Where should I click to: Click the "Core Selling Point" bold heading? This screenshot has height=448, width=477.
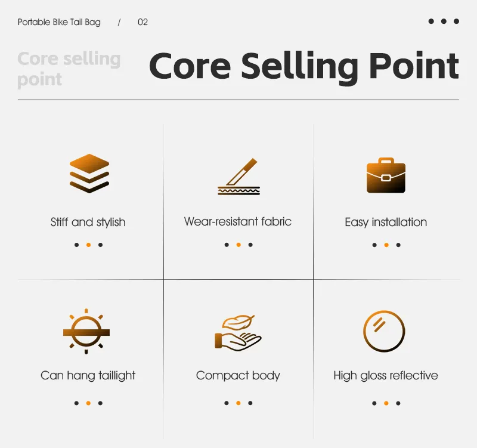304,66
